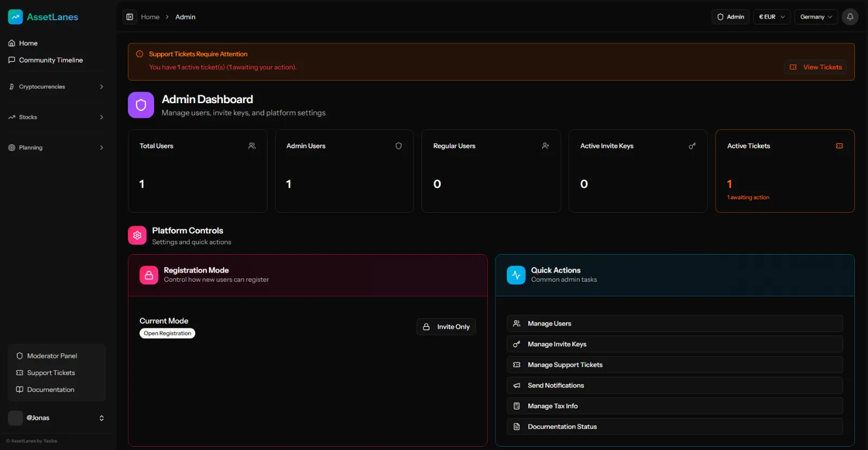Open the Germany country dropdown
Viewport: 868px width, 450px height.
coord(816,17)
